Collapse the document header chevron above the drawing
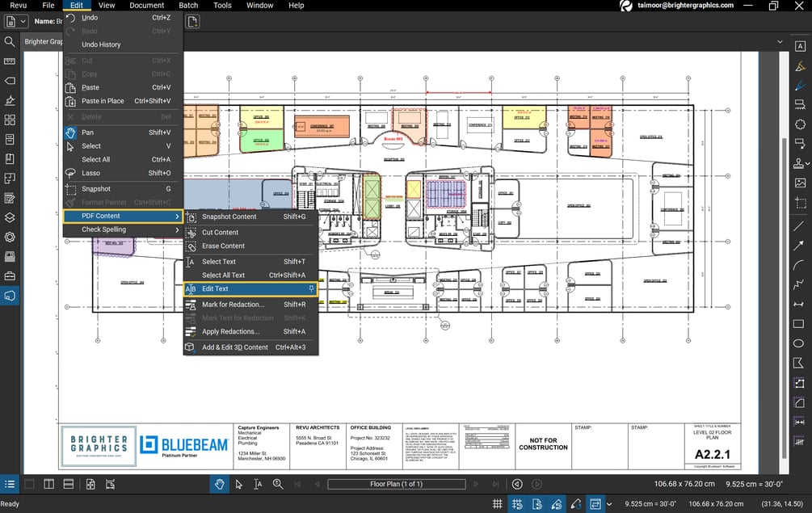 point(780,40)
